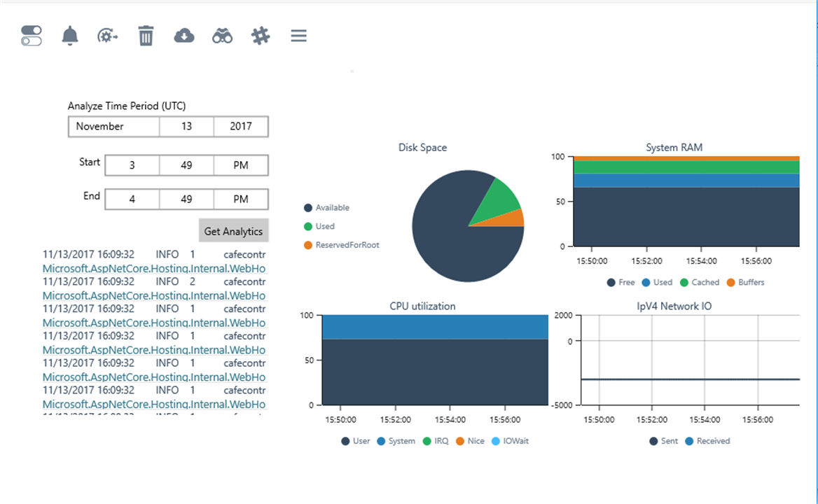Open the Start time PM selector
The height and width of the screenshot is (504, 818).
(240, 165)
